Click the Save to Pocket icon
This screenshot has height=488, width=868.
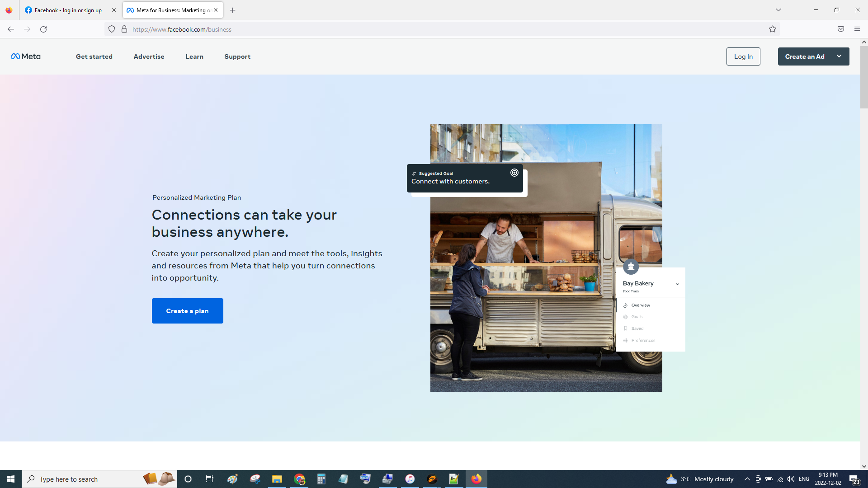click(x=841, y=29)
